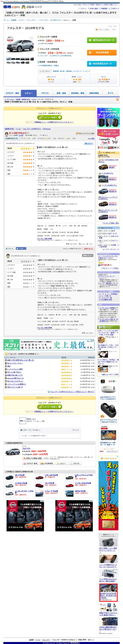The height and width of the screenshot is (644, 123).
Task: Open the CR-V 中古車 link
Action: click(20, 475)
